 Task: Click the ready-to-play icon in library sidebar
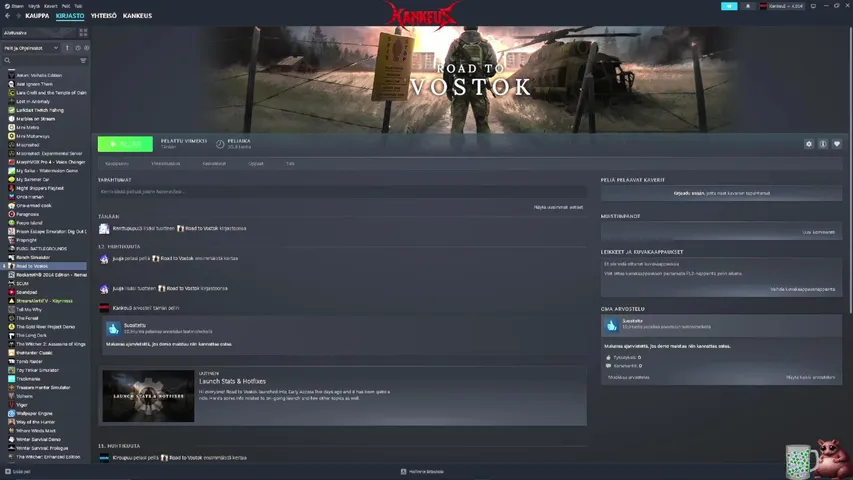pos(86,48)
